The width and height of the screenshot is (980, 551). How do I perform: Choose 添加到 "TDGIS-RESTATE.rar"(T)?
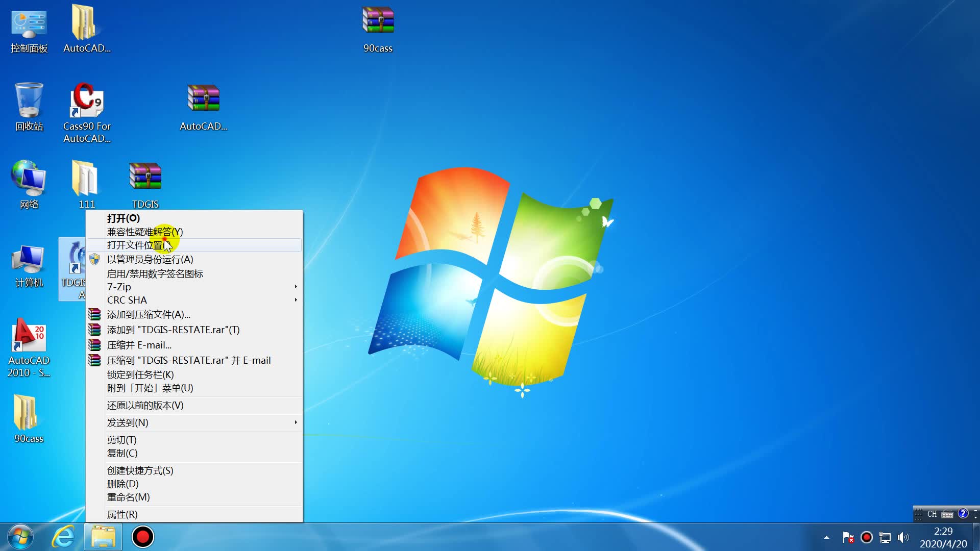pos(194,330)
